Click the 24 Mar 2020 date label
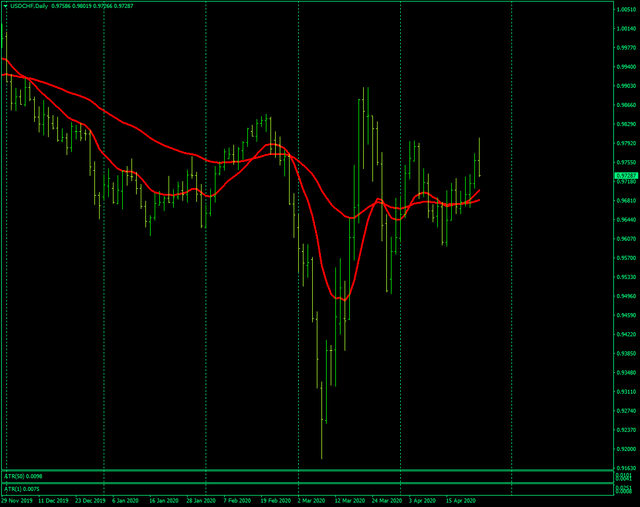The image size is (640, 507). (387, 500)
